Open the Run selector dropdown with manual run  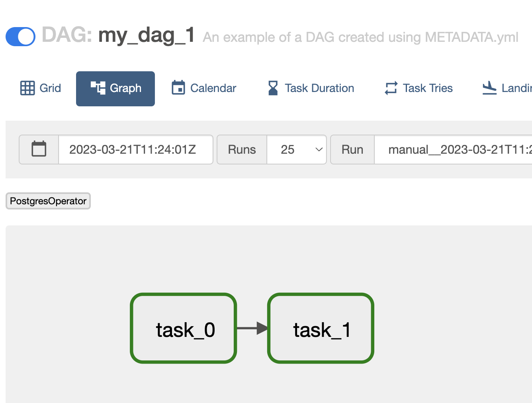pos(453,149)
